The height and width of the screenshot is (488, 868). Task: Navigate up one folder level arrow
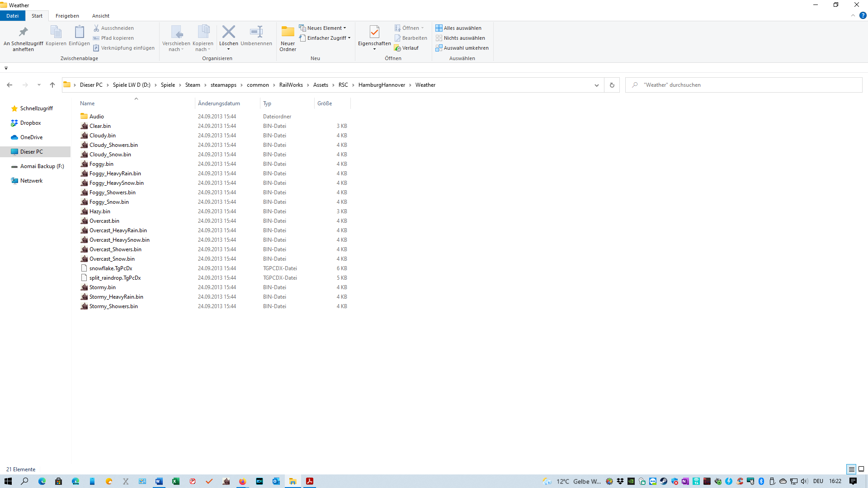(52, 85)
